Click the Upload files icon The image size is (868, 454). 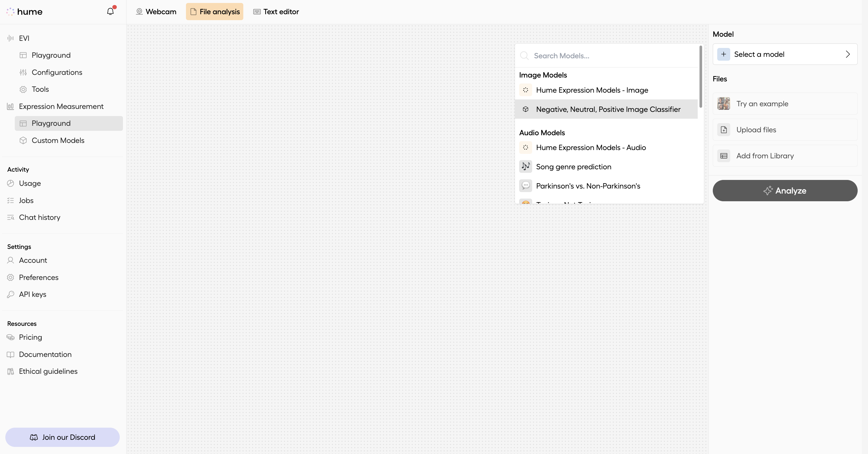tap(724, 130)
